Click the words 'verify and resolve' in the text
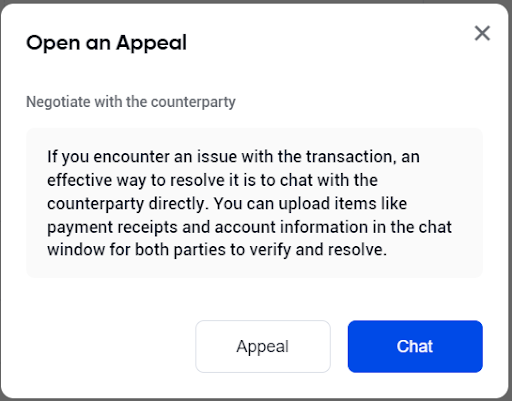Screen dimensions: 512x401 pos(318,250)
